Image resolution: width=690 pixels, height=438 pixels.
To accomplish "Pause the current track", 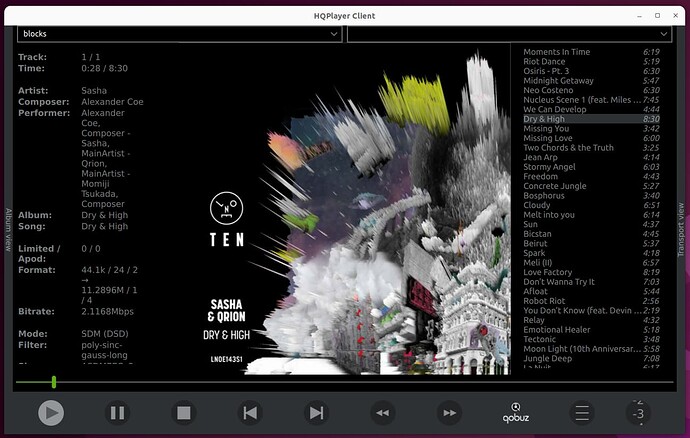I will coord(117,413).
